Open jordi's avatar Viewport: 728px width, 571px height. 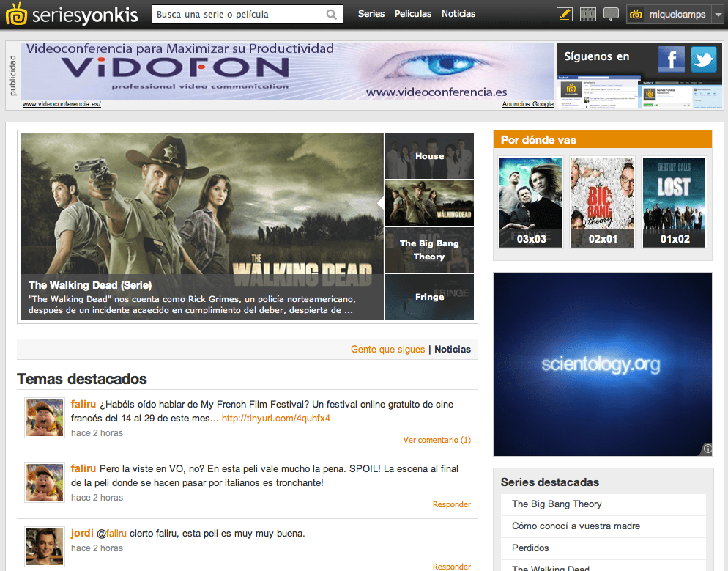tap(45, 547)
